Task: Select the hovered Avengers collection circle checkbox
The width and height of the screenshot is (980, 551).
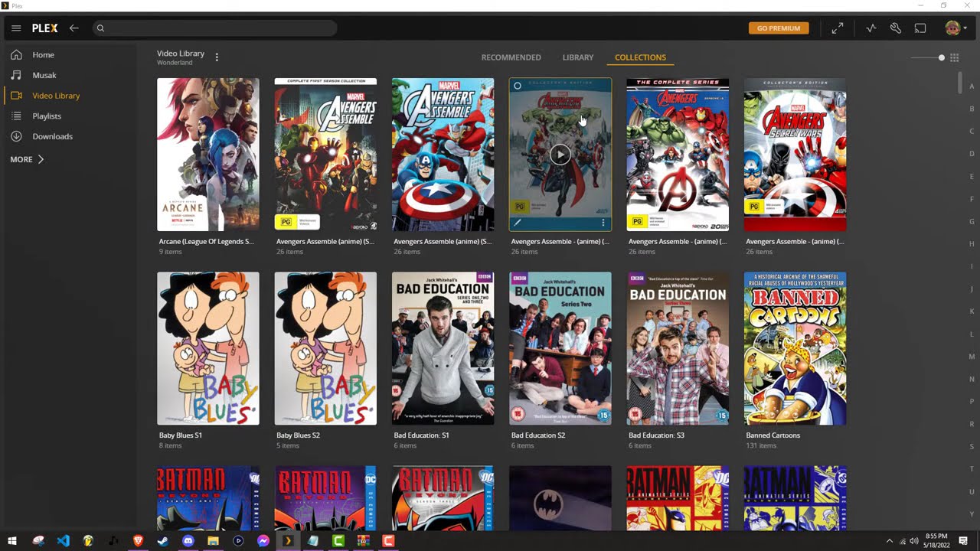Action: click(x=518, y=86)
